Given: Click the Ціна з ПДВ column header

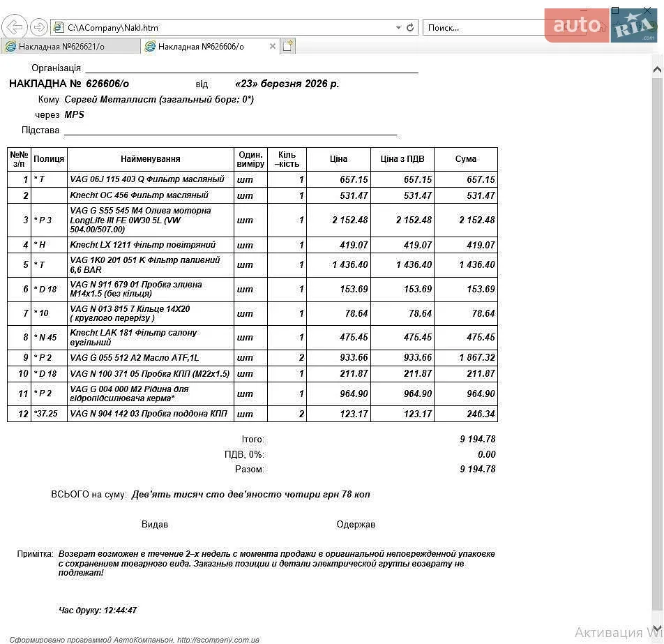Looking at the screenshot, I should coord(402,159).
